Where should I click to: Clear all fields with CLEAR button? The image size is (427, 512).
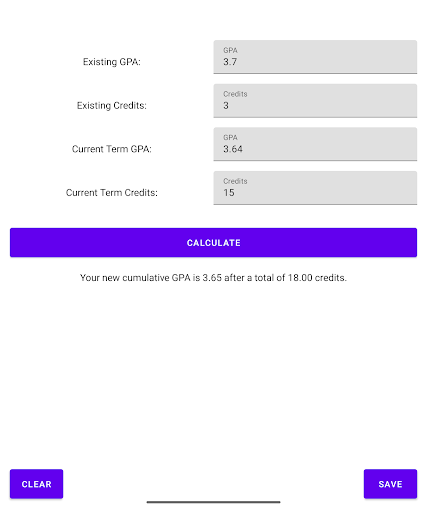36,484
